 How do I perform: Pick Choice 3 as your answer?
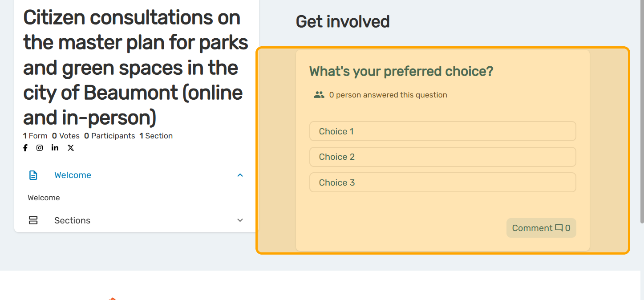click(442, 182)
